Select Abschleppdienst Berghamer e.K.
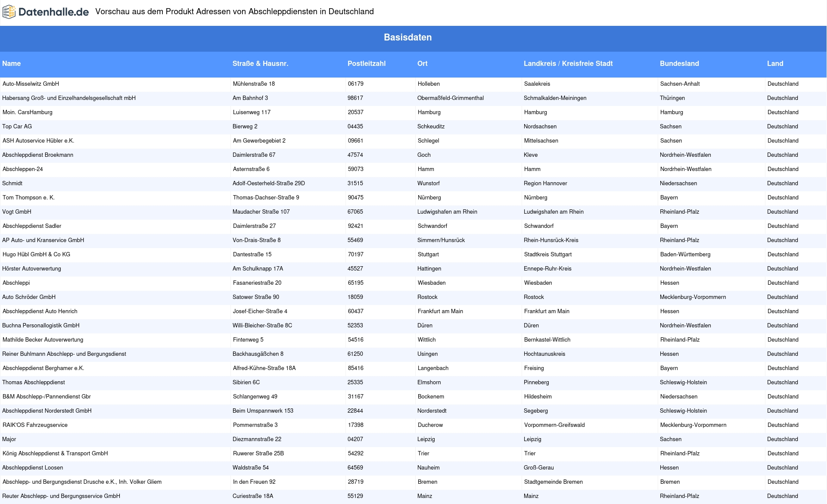The width and height of the screenshot is (827, 504). [x=44, y=368]
